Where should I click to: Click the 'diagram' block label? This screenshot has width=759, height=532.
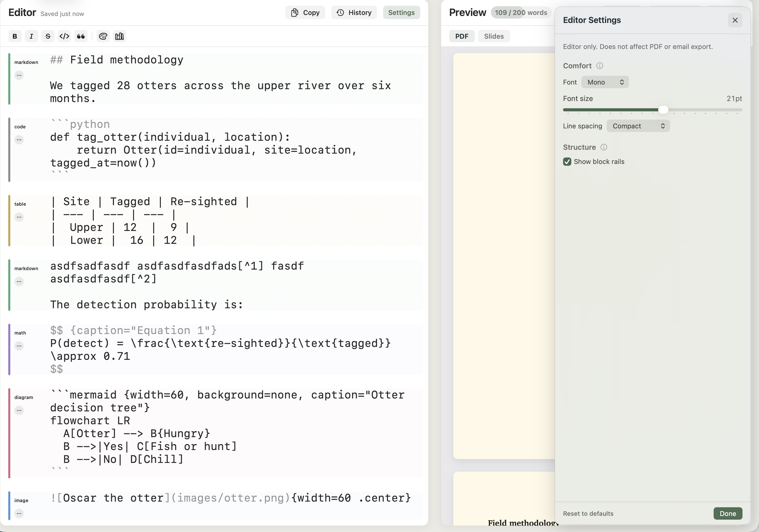24,397
